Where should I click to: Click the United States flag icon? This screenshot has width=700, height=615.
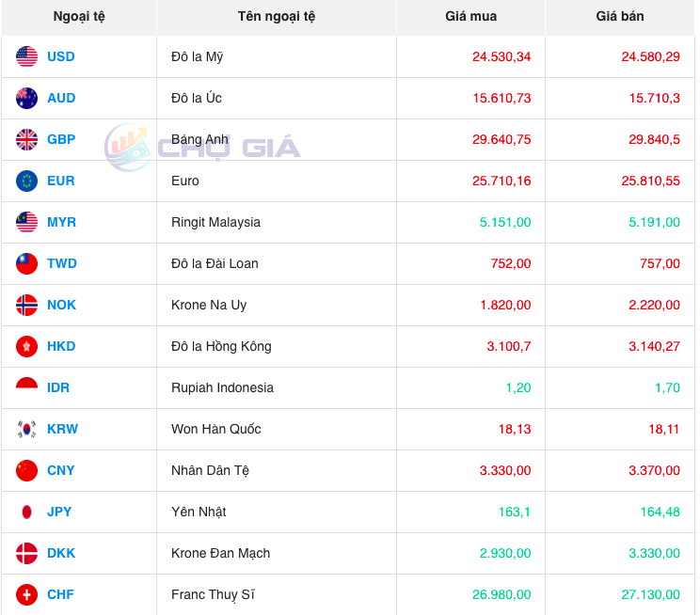[26, 56]
